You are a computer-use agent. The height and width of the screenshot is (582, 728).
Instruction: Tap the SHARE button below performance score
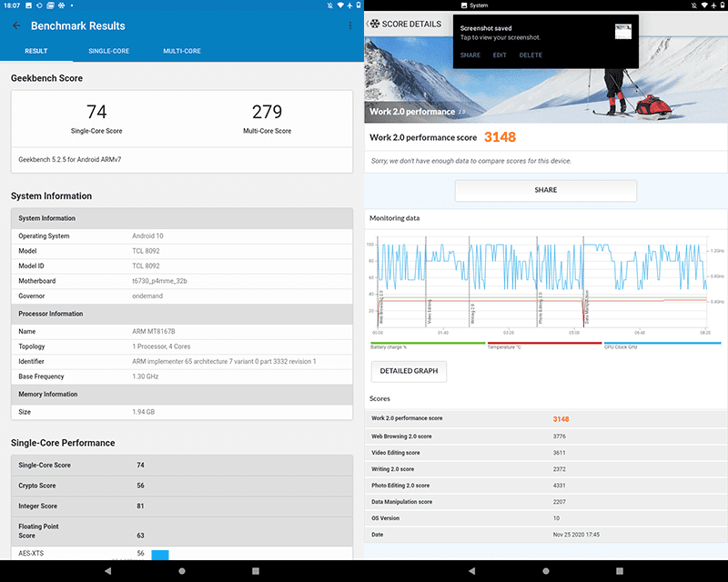[545, 190]
